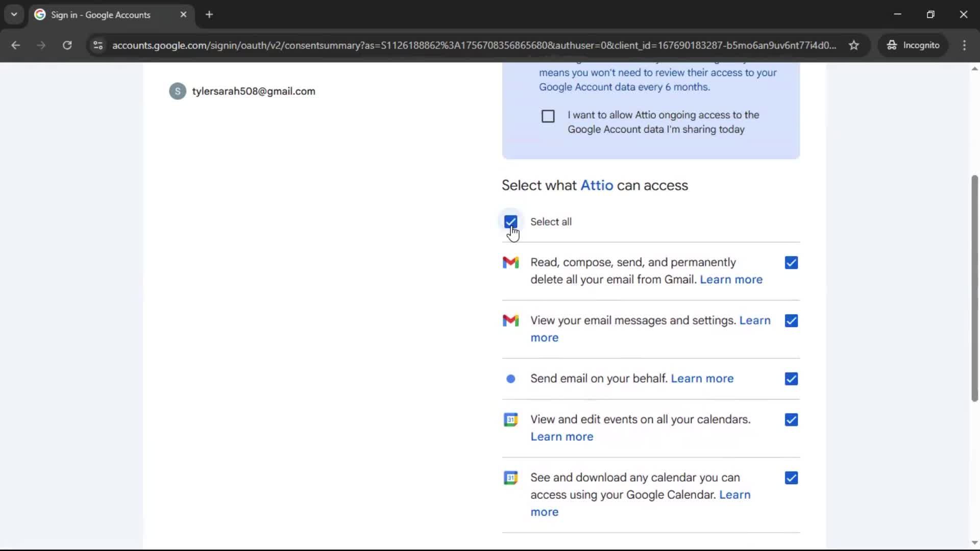Open site information in the address bar
Viewport: 980px width, 551px height.
coord(97,45)
